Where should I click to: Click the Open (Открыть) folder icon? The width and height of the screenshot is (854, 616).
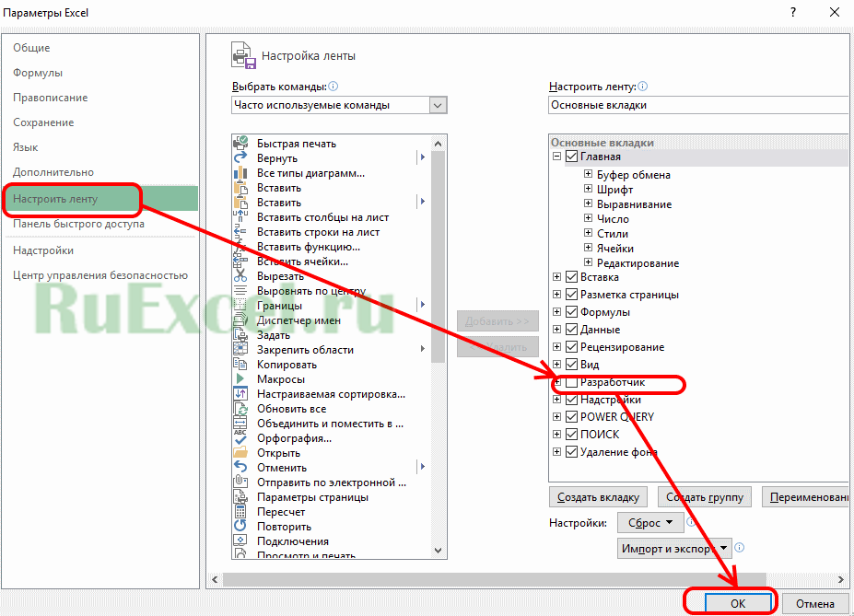click(240, 452)
